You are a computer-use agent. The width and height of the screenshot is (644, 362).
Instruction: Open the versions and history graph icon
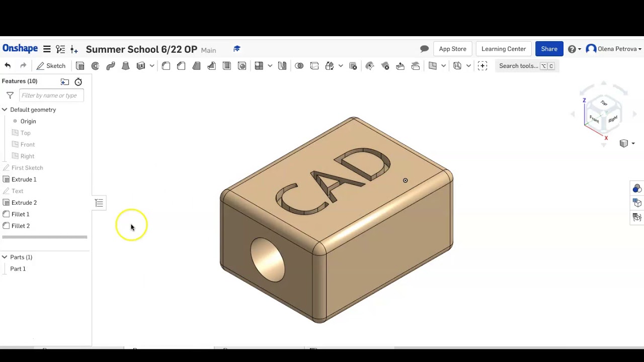[60, 49]
